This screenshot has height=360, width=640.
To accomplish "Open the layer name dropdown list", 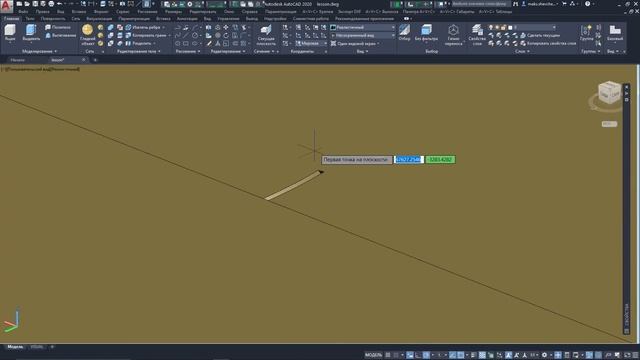I will [x=534, y=27].
